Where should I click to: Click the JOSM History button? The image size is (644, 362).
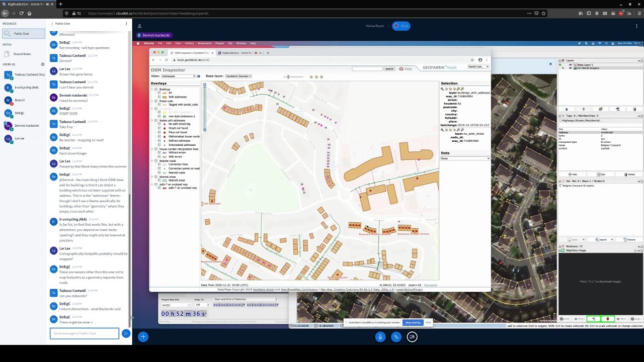coord(629,240)
